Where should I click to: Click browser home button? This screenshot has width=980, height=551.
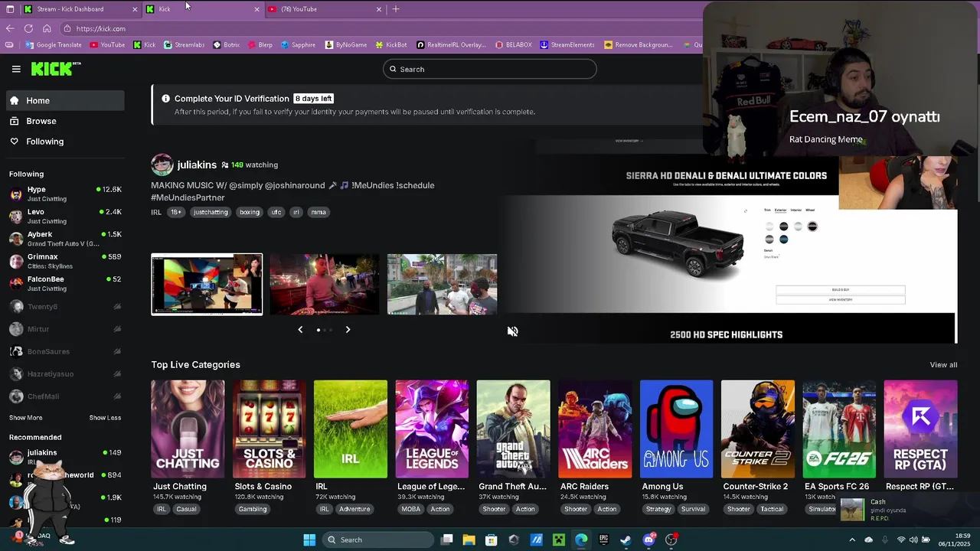47,28
